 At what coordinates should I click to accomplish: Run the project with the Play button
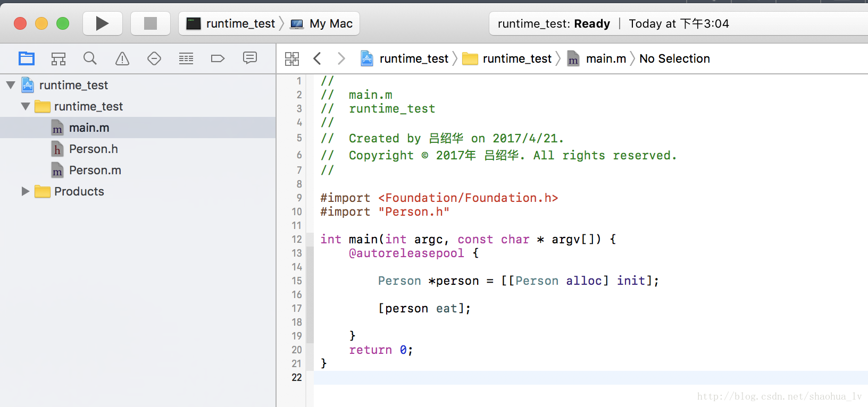[x=102, y=23]
